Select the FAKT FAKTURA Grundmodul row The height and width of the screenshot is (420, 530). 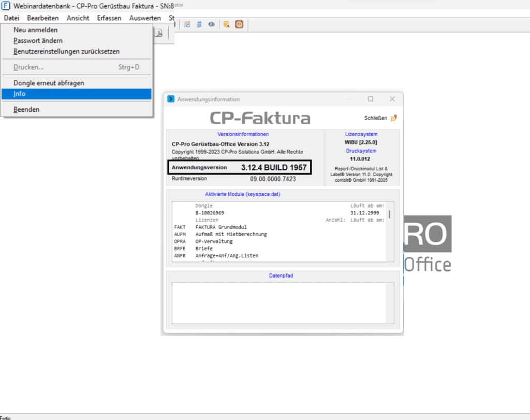click(x=278, y=227)
